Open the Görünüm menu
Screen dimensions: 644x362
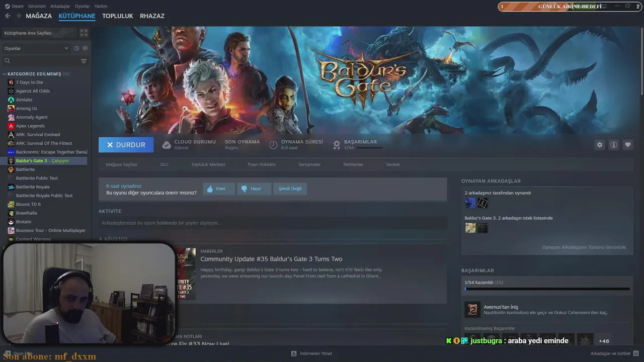tap(37, 6)
